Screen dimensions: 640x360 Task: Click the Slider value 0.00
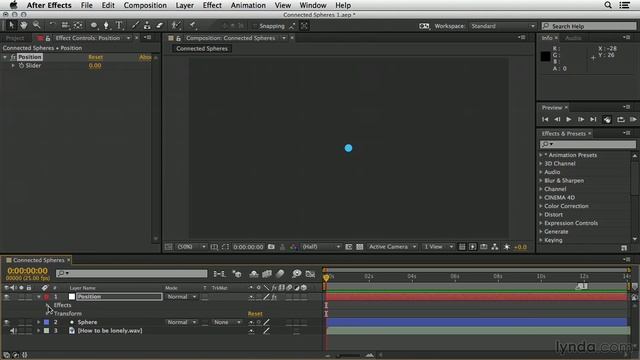click(95, 65)
